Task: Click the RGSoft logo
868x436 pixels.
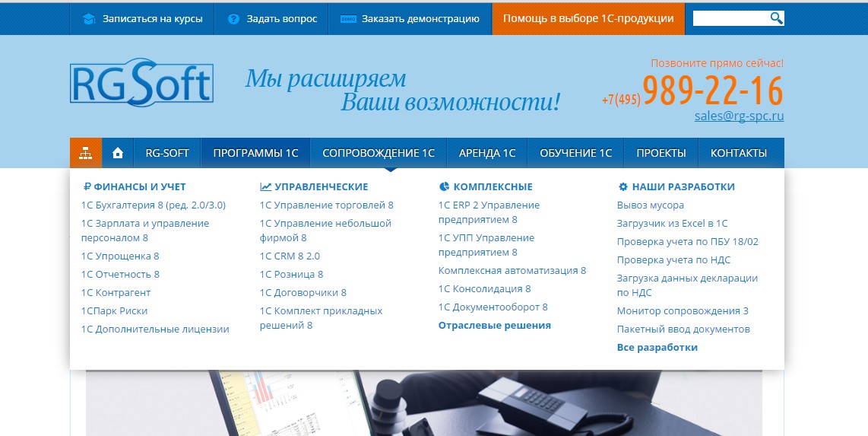Action: (x=141, y=82)
